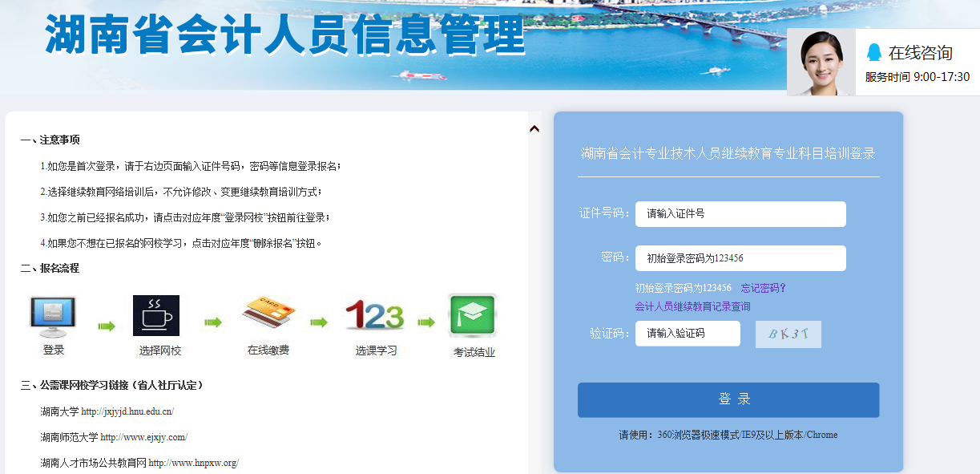Click the 证件号码 input field
The height and width of the screenshot is (474, 980).
tap(740, 214)
